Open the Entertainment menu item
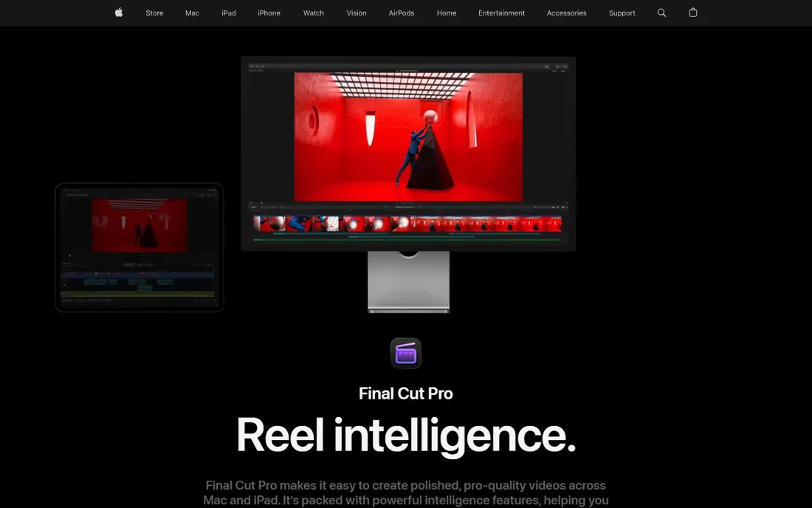Image resolution: width=812 pixels, height=508 pixels. pos(501,13)
